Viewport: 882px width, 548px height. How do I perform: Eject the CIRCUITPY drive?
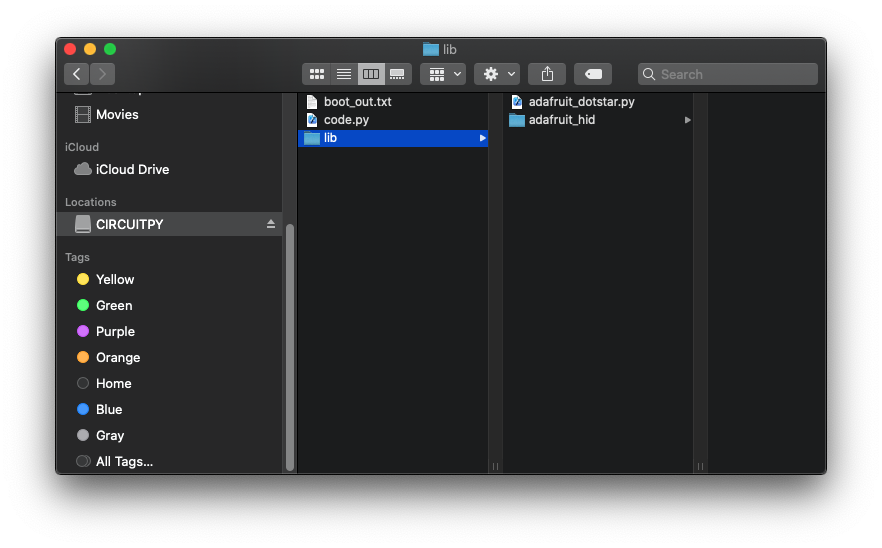click(271, 224)
